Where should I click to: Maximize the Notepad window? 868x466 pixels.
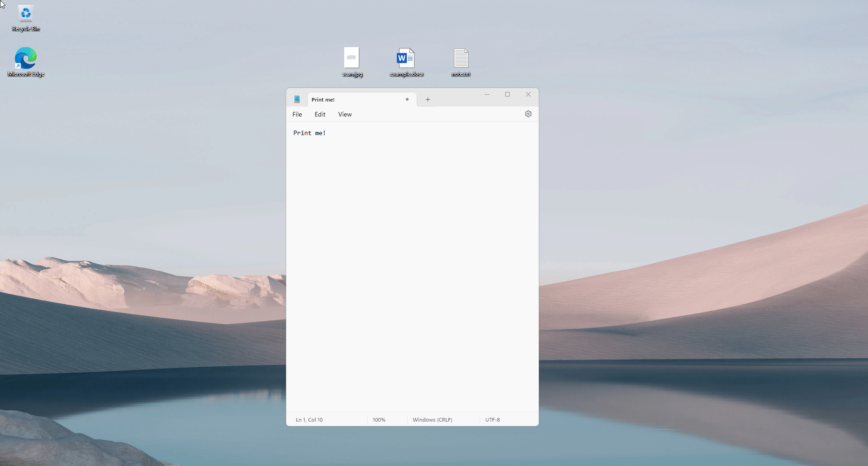point(507,94)
